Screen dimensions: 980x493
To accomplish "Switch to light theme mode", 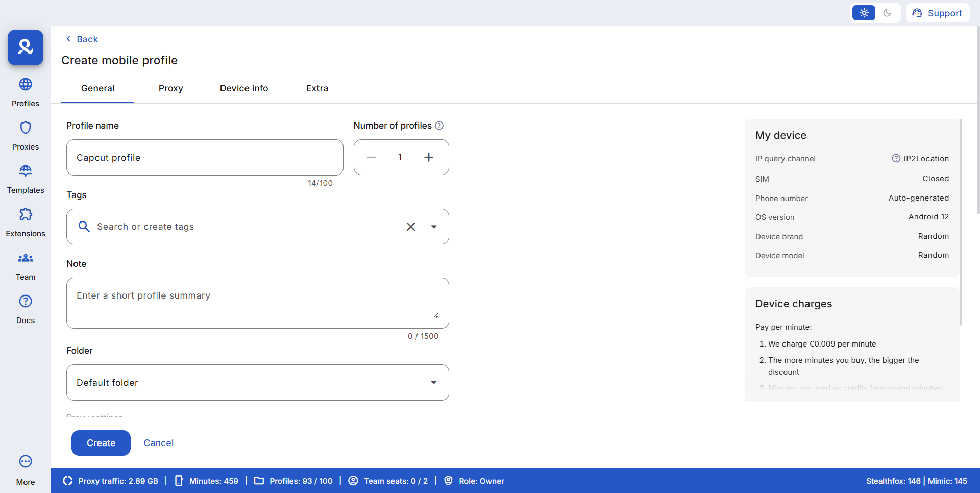I will (x=864, y=13).
